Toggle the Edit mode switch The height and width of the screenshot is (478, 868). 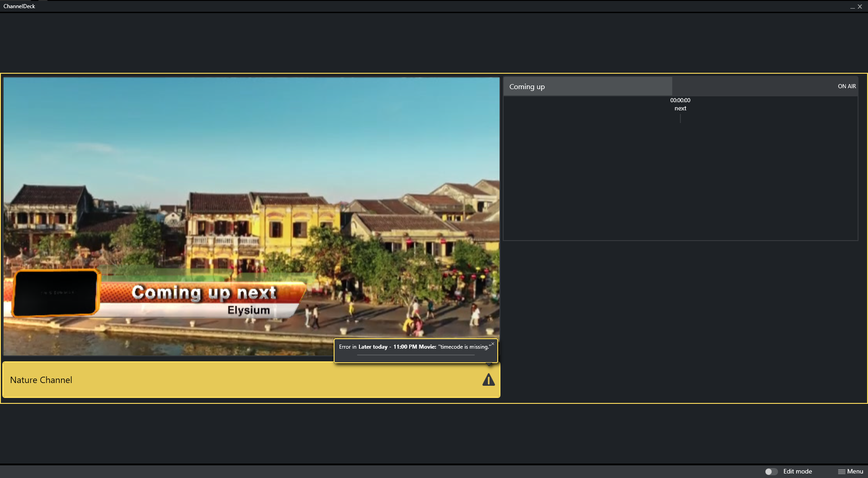click(x=771, y=471)
